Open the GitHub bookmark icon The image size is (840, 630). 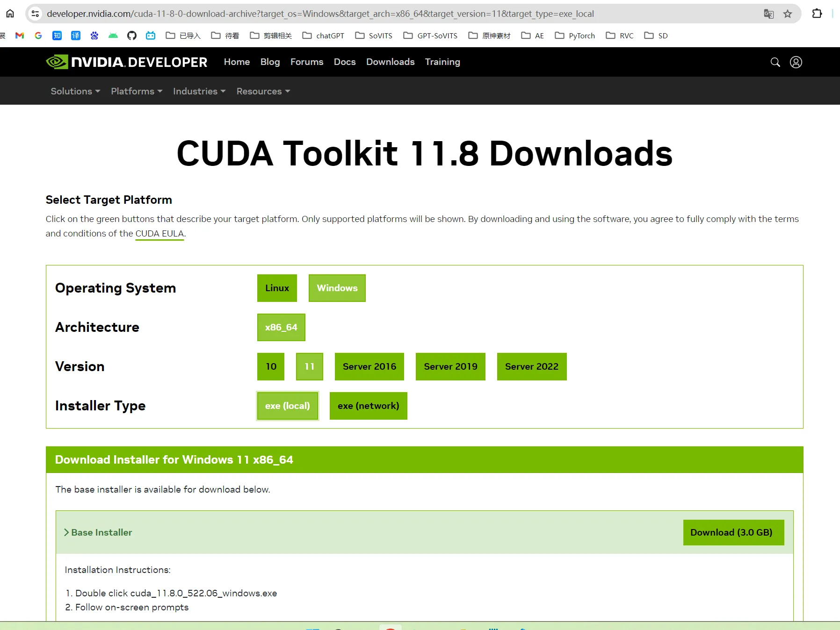pyautogui.click(x=132, y=36)
